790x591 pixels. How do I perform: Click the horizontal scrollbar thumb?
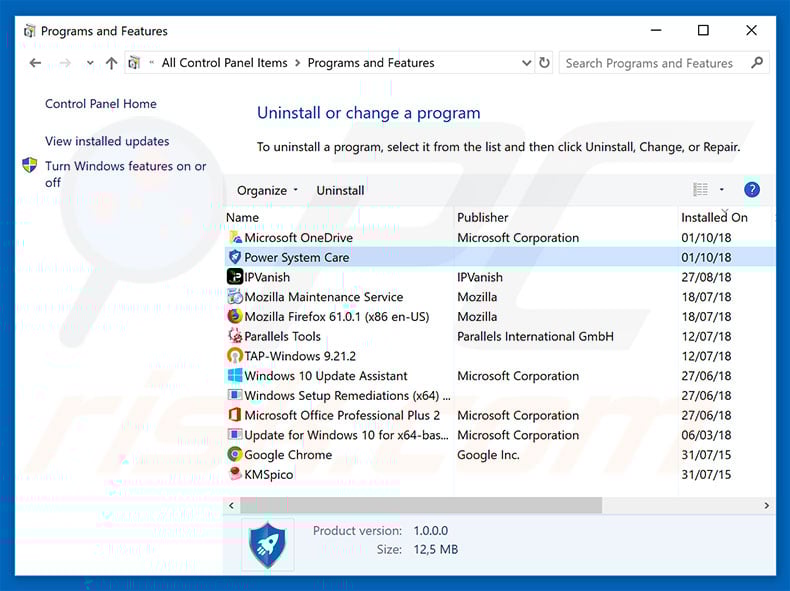click(421, 505)
